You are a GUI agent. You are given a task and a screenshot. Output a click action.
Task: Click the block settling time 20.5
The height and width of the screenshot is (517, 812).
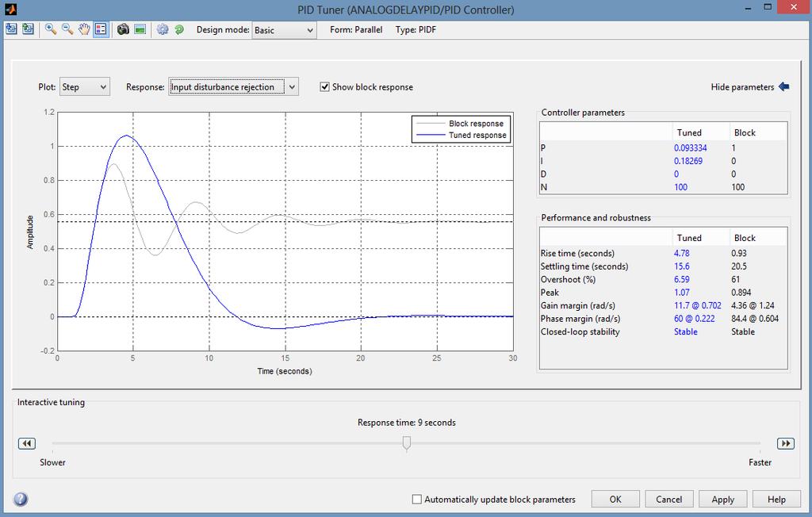point(739,266)
